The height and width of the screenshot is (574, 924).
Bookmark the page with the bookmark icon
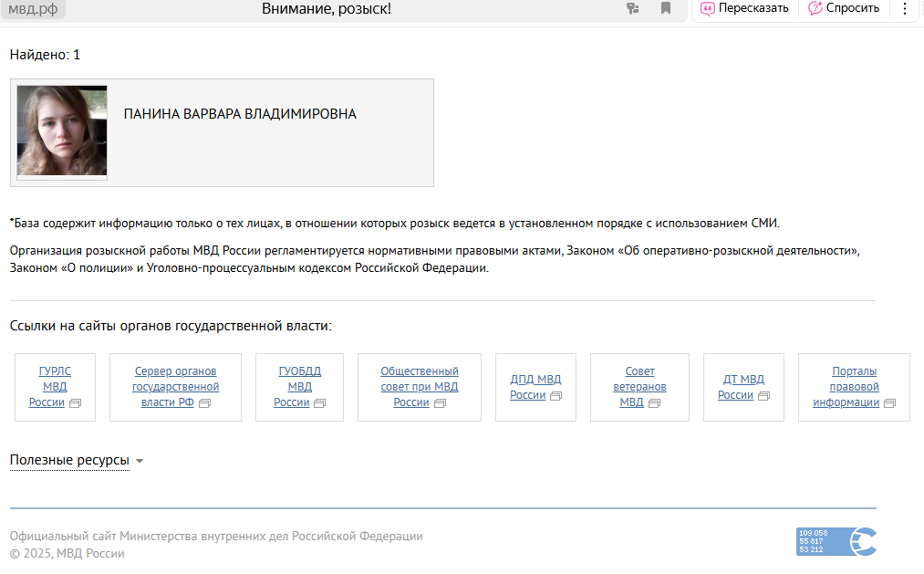tap(666, 8)
